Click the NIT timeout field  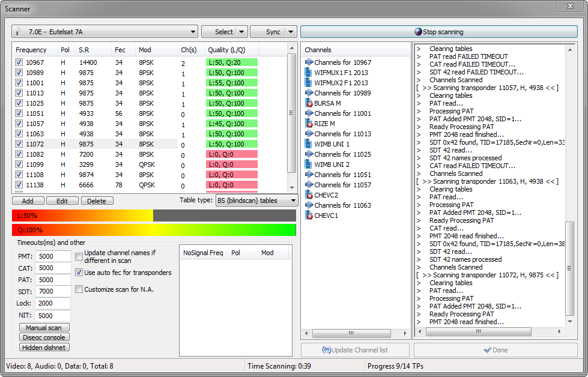(53, 316)
